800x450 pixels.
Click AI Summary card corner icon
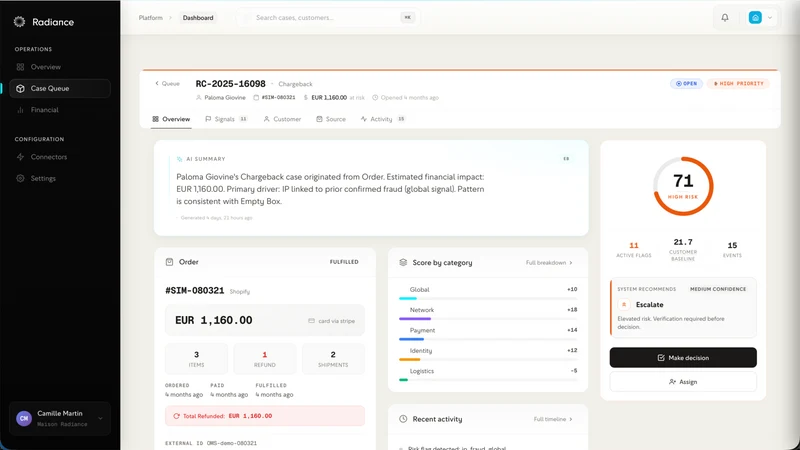[x=566, y=159]
